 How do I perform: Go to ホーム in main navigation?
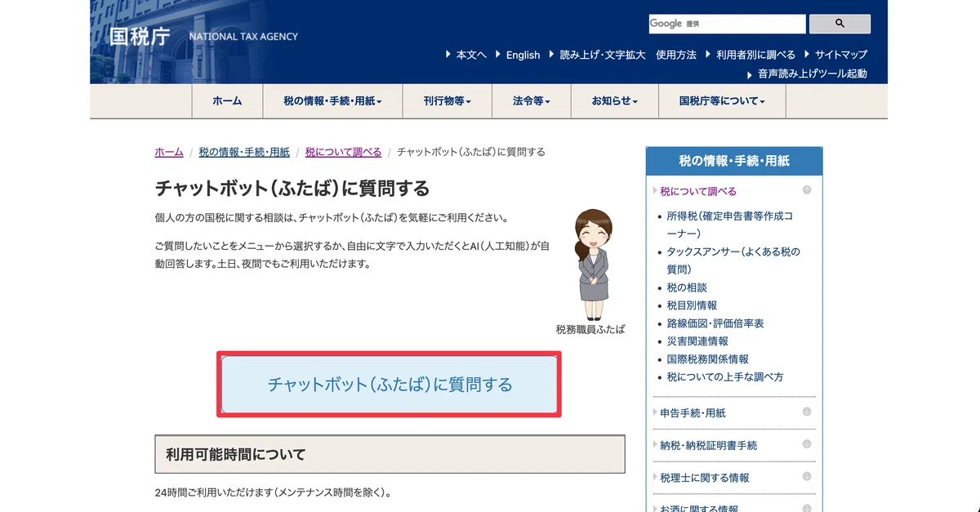tap(227, 101)
